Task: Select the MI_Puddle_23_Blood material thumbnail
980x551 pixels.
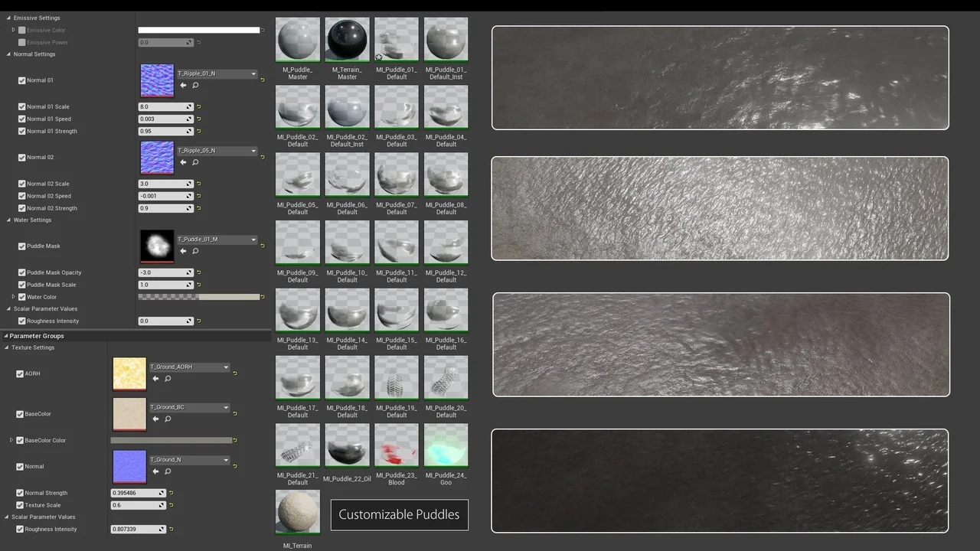Action: tap(397, 445)
